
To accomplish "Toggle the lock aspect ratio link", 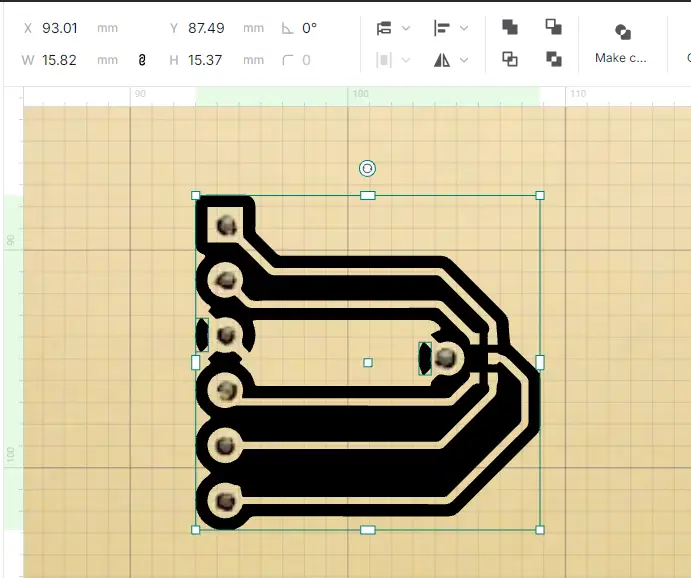I will click(142, 60).
